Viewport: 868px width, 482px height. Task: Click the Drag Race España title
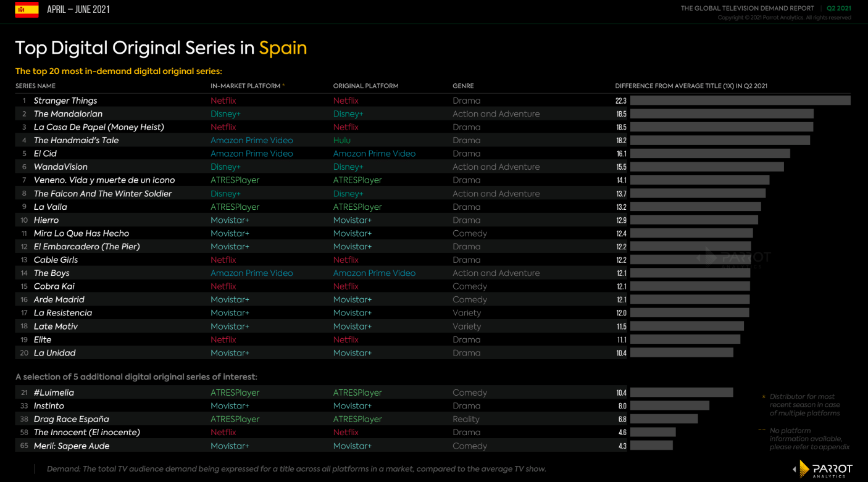pyautogui.click(x=71, y=419)
